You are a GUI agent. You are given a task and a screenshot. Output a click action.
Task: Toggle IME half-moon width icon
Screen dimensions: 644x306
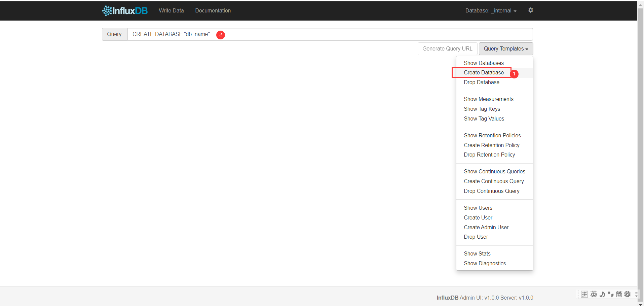coord(602,294)
